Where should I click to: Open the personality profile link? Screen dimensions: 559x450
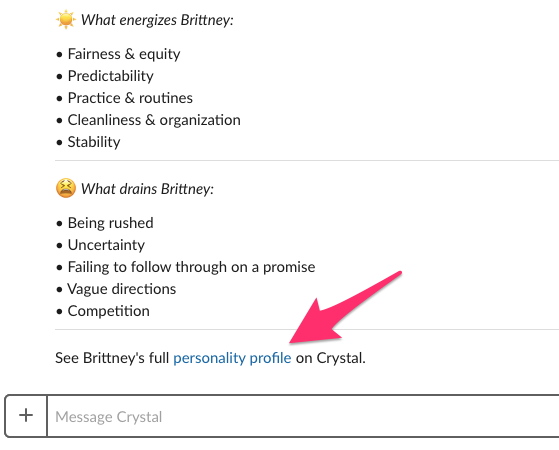(x=232, y=358)
